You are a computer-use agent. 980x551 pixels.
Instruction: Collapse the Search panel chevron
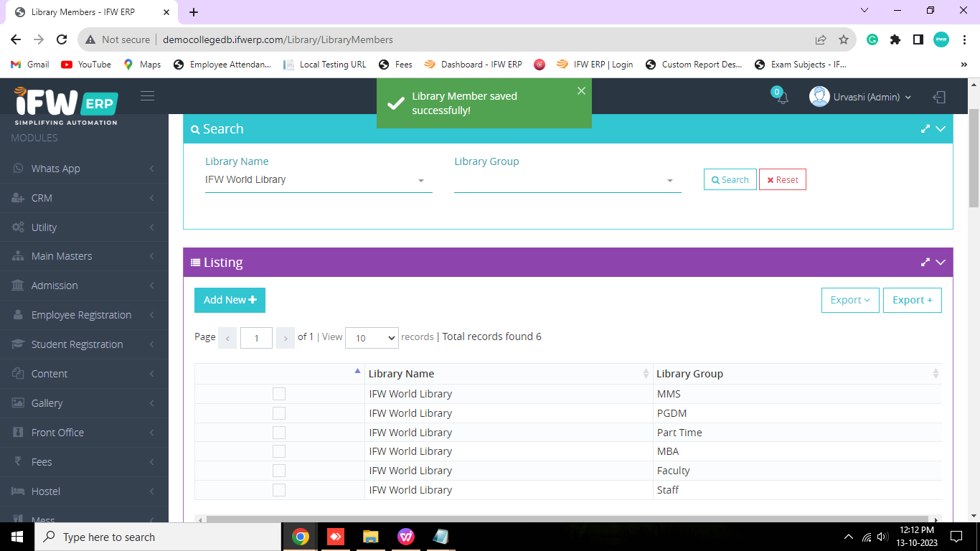tap(941, 129)
